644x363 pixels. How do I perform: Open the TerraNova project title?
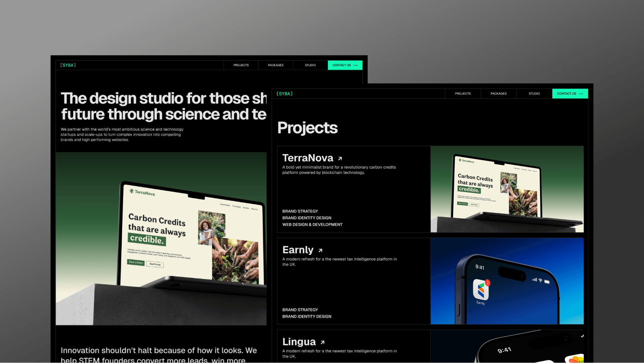(x=308, y=158)
